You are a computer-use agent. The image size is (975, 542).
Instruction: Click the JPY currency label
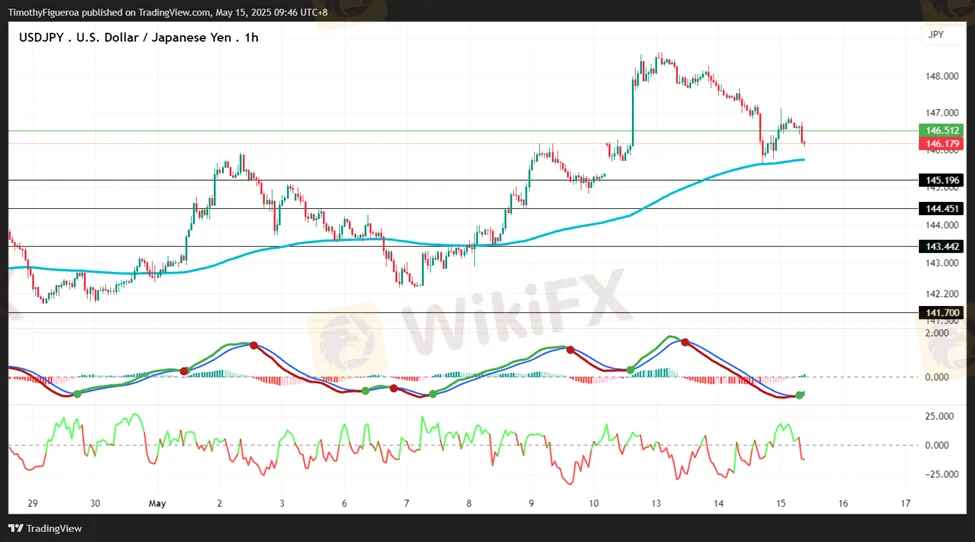[x=936, y=34]
